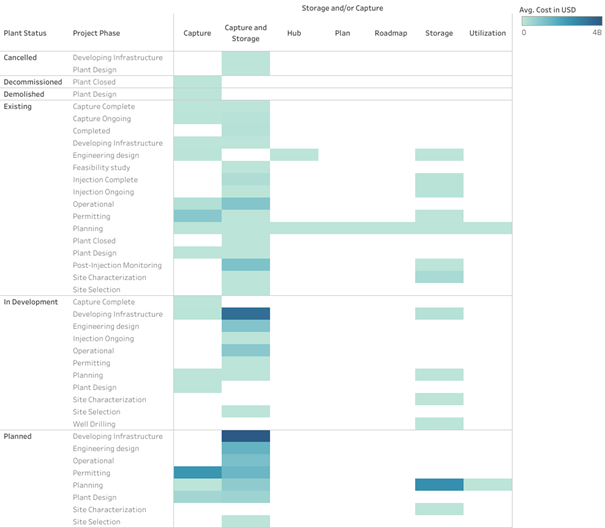
Task: Click the Planned Permitting Capture heatmap cell
Action: pyautogui.click(x=197, y=473)
